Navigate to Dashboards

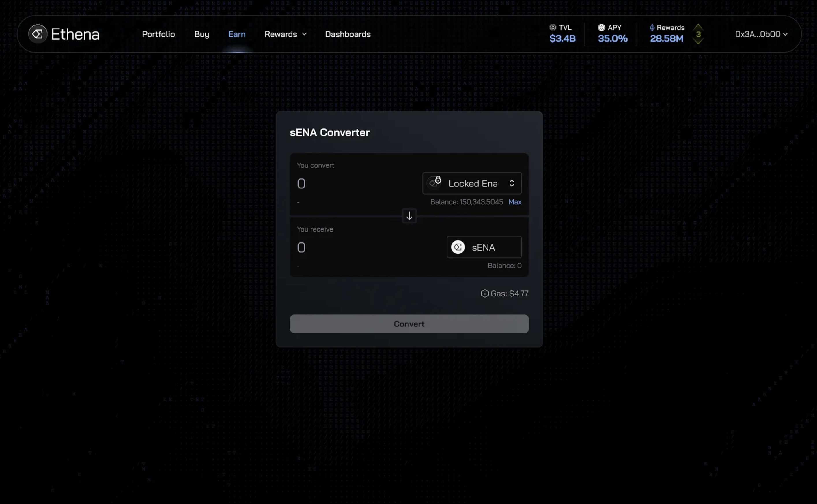348,34
